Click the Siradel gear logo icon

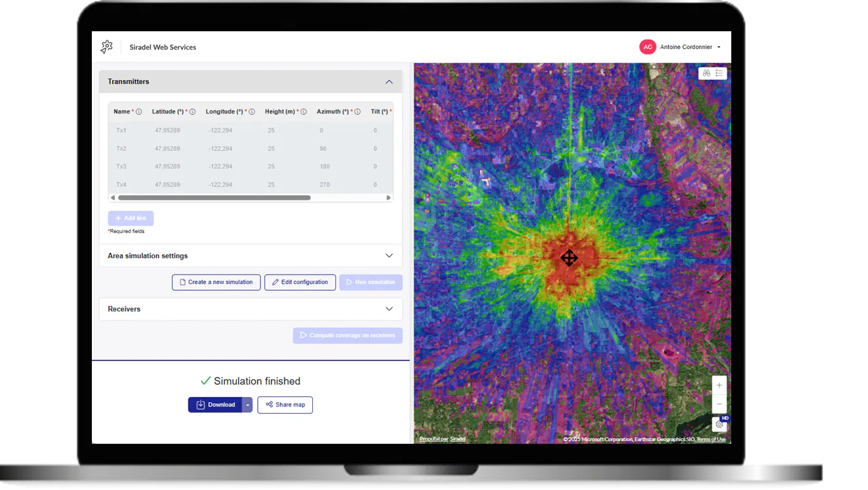pos(107,47)
